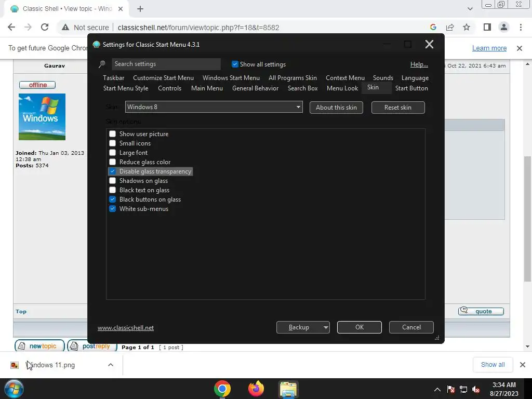Enable Show user picture option

112,134
